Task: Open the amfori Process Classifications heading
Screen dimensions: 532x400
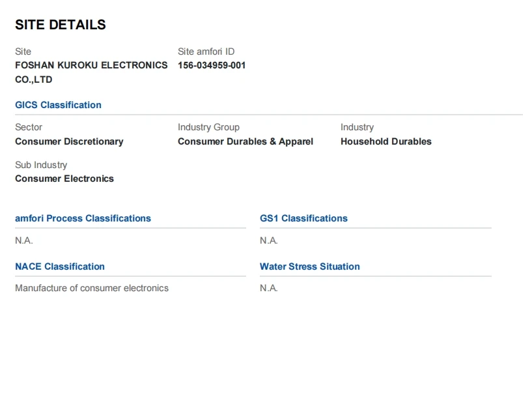Action: coord(83,218)
